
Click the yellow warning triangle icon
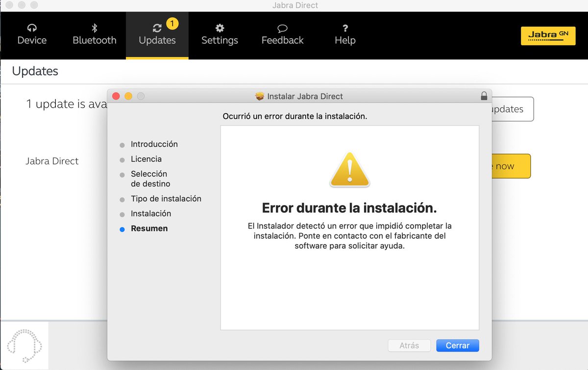click(x=350, y=170)
